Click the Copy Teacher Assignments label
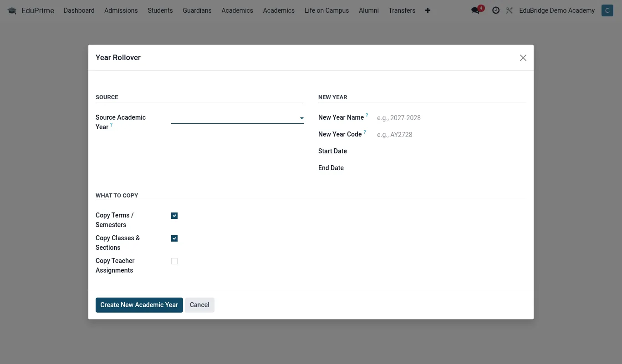The image size is (622, 364). [115, 265]
